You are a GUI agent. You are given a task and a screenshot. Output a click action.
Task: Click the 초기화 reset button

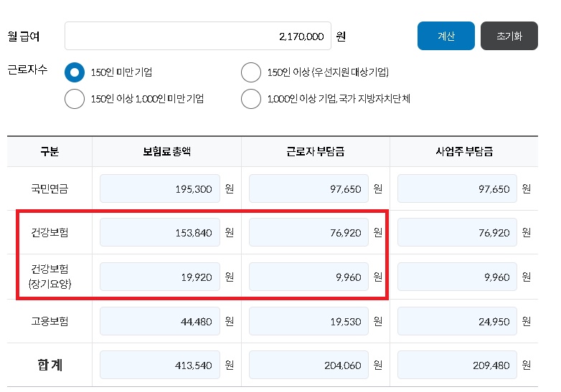[509, 36]
